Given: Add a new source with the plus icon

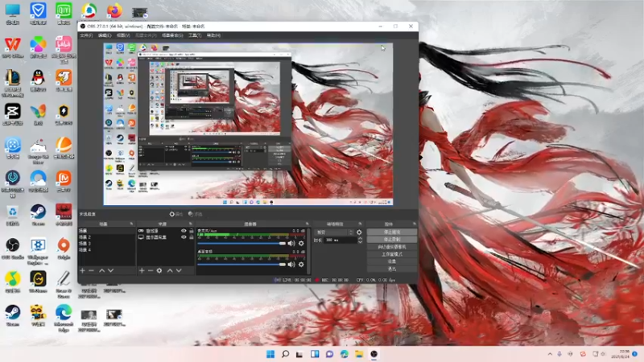Looking at the screenshot, I should pos(142,270).
